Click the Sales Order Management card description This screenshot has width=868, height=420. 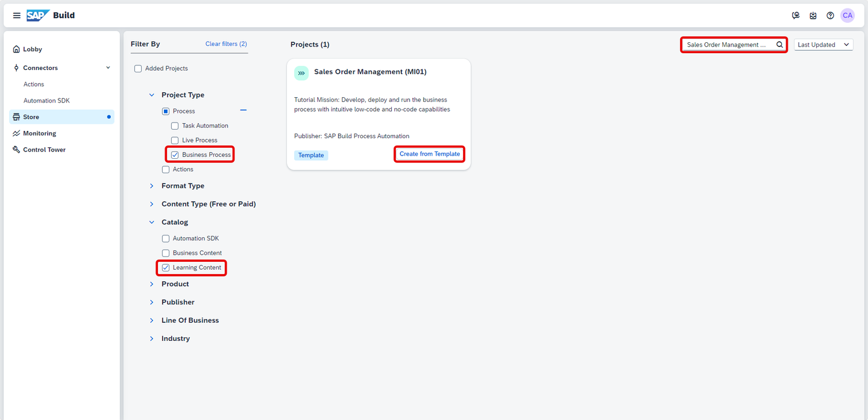[x=372, y=105]
